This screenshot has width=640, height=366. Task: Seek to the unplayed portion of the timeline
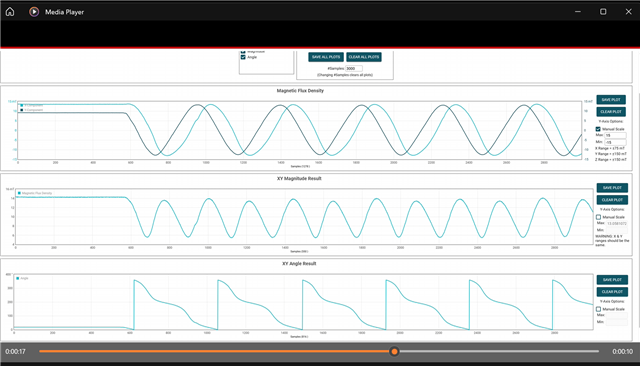[x=498, y=351]
